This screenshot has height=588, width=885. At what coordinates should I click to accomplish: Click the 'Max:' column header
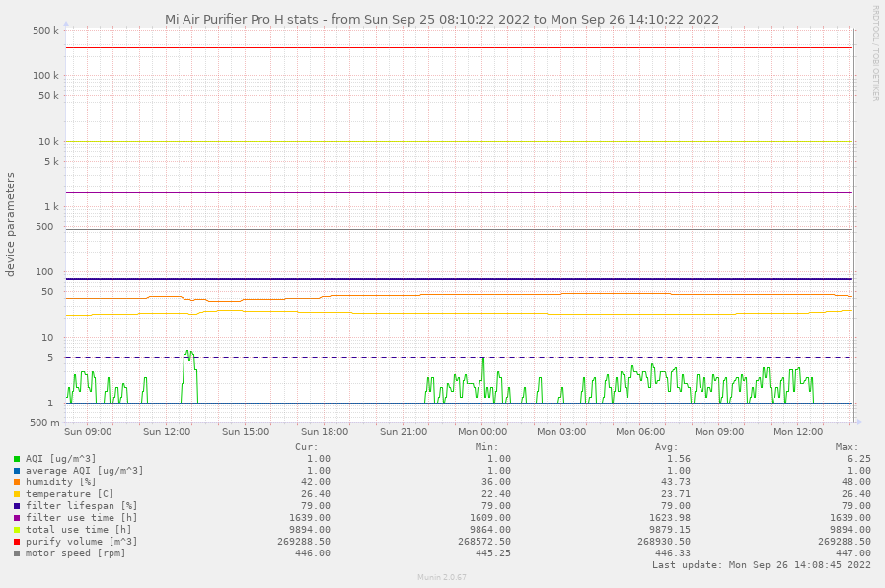[x=847, y=447]
